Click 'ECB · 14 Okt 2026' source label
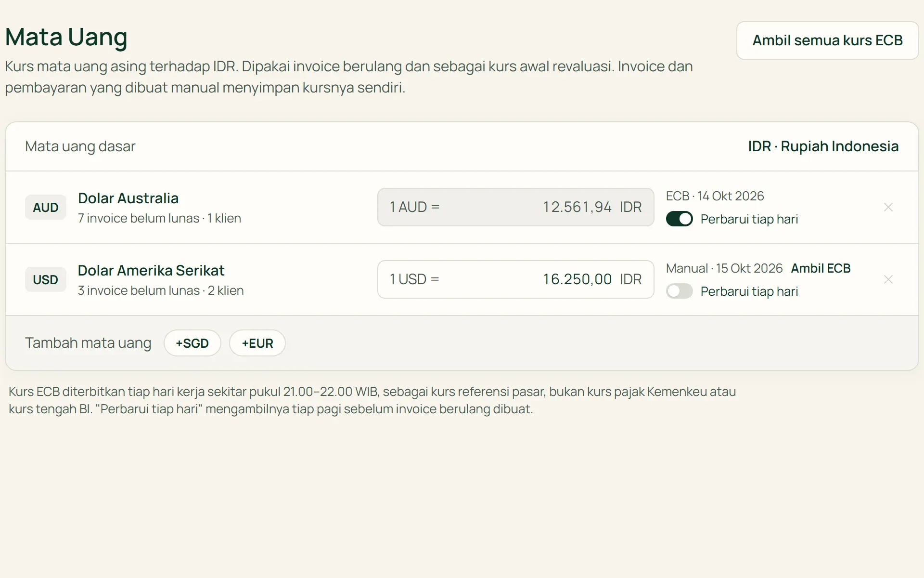Viewport: 924px width, 578px height. 715,196
